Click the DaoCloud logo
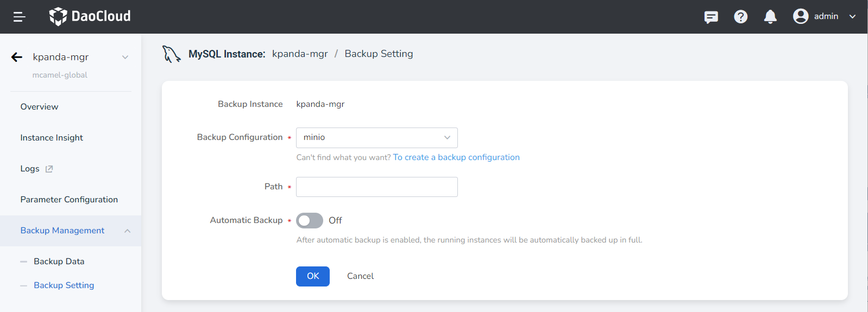 (90, 16)
